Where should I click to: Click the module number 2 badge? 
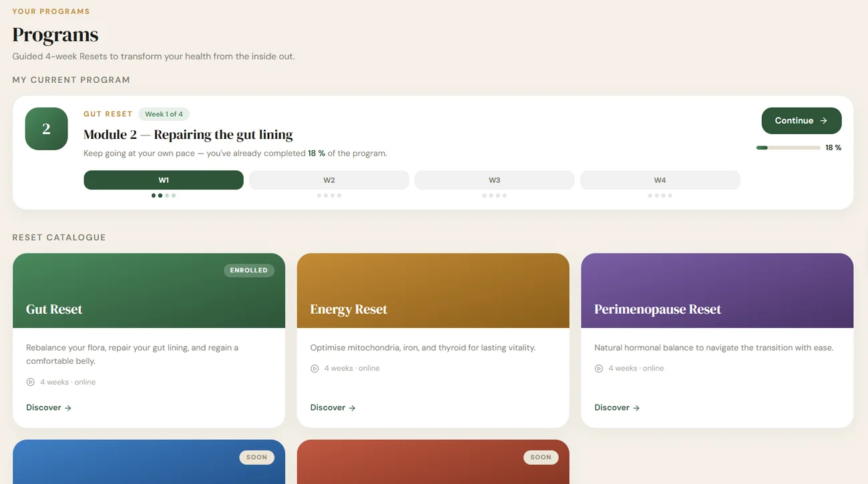46,129
